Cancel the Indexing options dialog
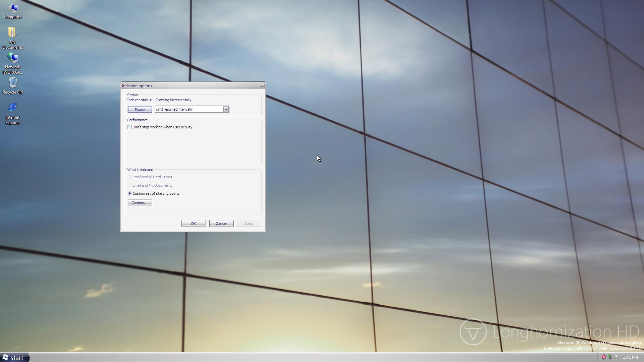 point(221,224)
